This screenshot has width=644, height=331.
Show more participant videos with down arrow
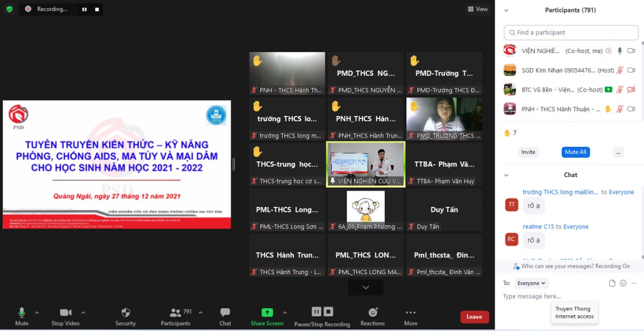pyautogui.click(x=365, y=287)
